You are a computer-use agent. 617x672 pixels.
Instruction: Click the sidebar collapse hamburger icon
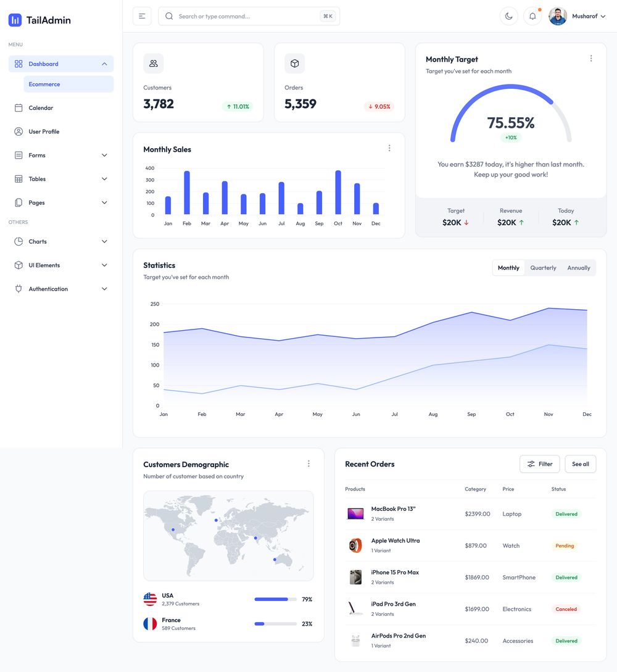click(x=142, y=16)
